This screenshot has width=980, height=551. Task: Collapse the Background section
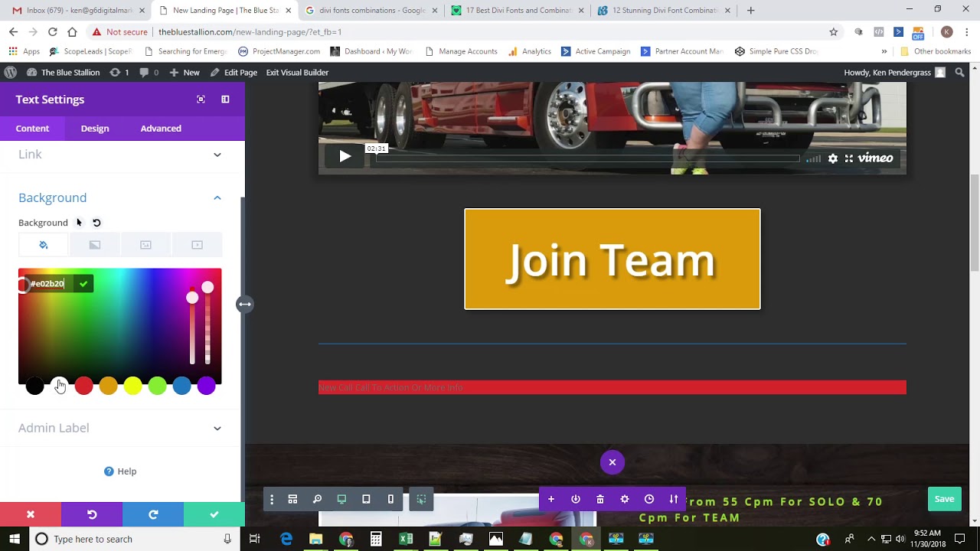119,197
